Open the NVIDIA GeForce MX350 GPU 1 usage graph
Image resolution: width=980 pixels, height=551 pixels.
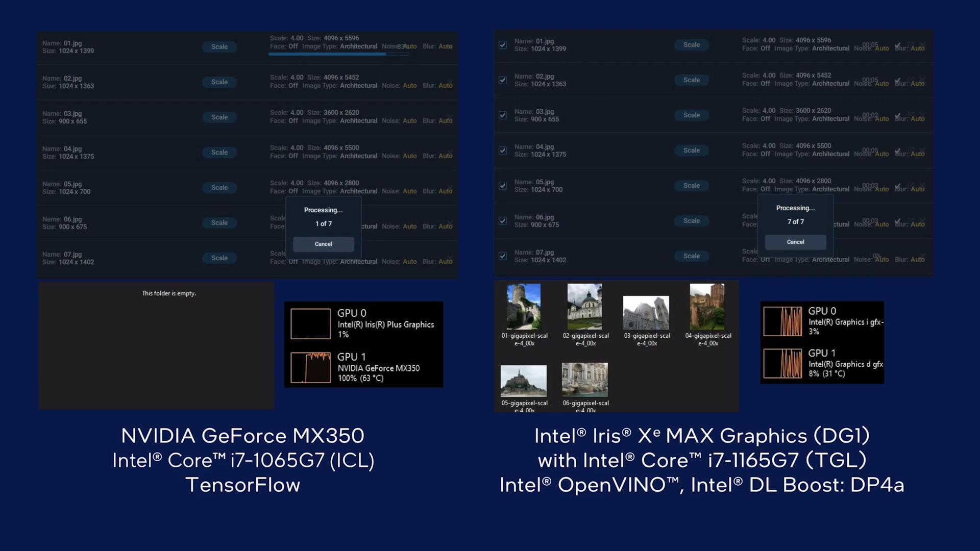coord(310,367)
